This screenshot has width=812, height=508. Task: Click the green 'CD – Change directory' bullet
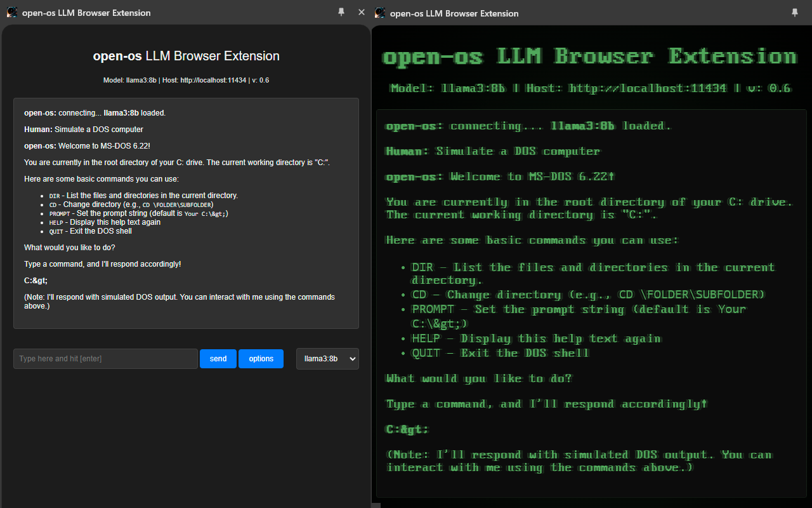(589, 295)
